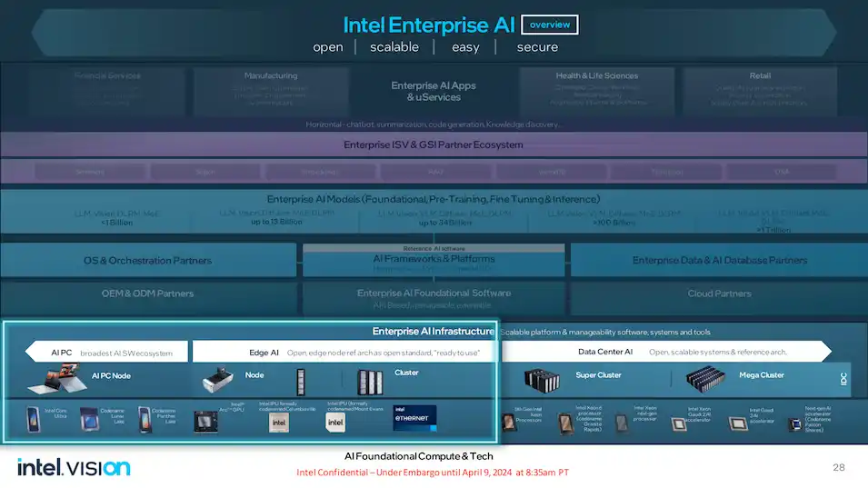The image size is (868, 488).
Task: Click the AI PC Node label
Action: coord(111,375)
